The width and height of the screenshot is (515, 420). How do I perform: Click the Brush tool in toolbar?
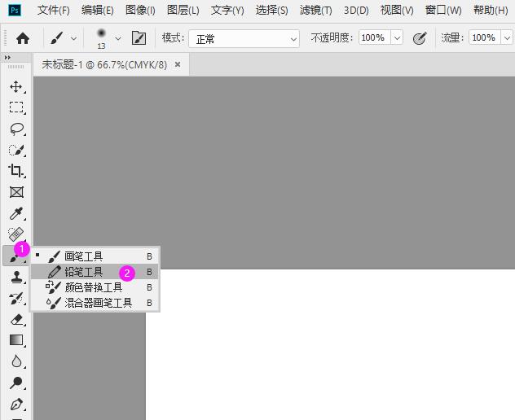(15, 256)
